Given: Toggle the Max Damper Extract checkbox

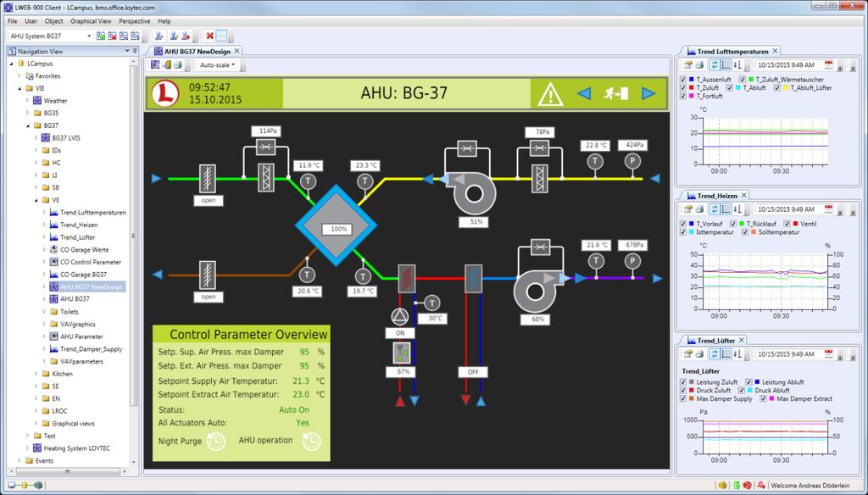Looking at the screenshot, I should (764, 398).
